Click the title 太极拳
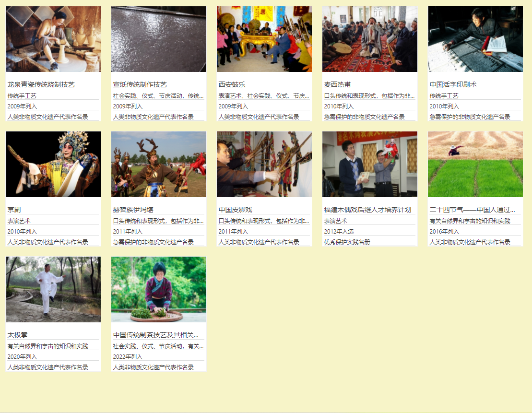The image size is (532, 413). 18,335
